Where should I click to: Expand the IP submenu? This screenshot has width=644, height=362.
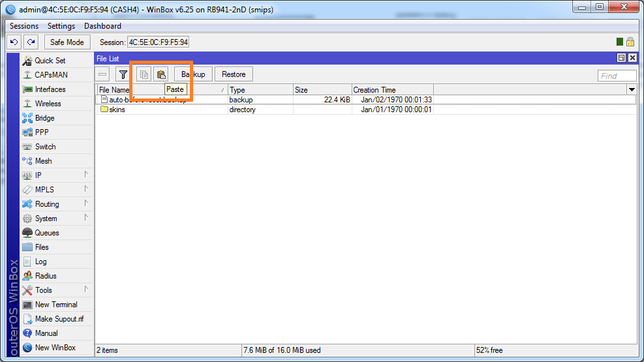pos(38,175)
